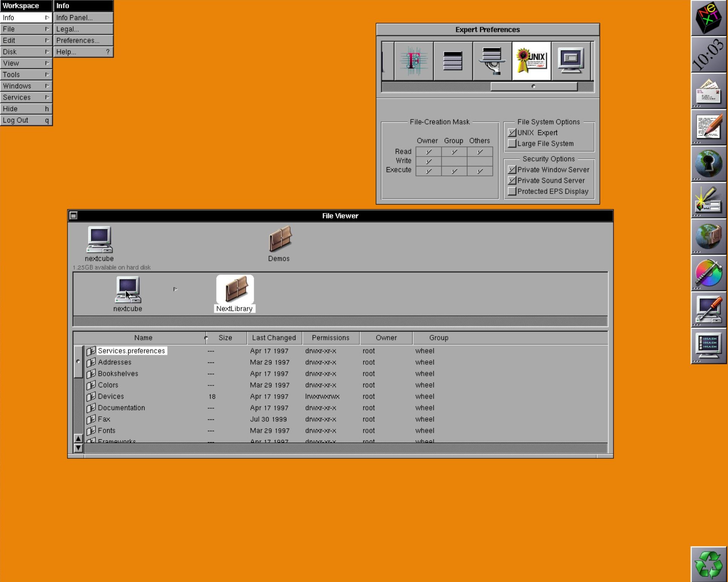Enable Large File System checkbox
Screen dimensions: 728x582
(512, 144)
